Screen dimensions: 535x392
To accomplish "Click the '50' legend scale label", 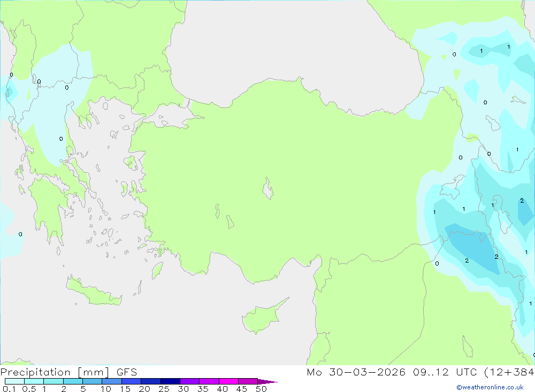I will [261, 389].
